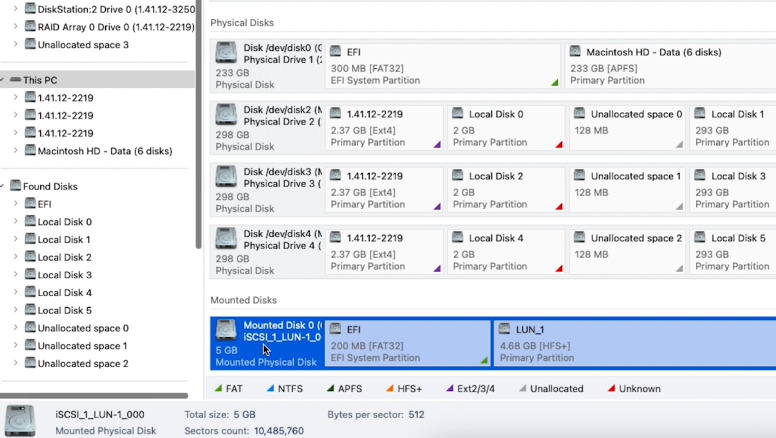Click the blue NTFS legend marker
The image size is (776, 438).
click(x=270, y=389)
